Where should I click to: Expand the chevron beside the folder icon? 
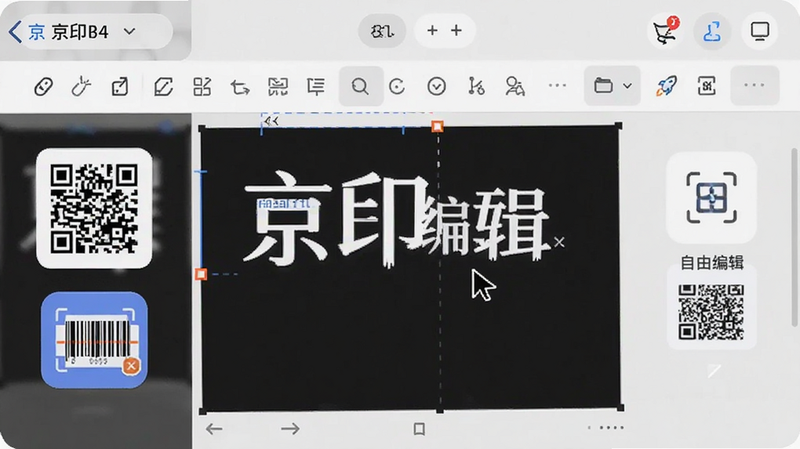click(628, 86)
